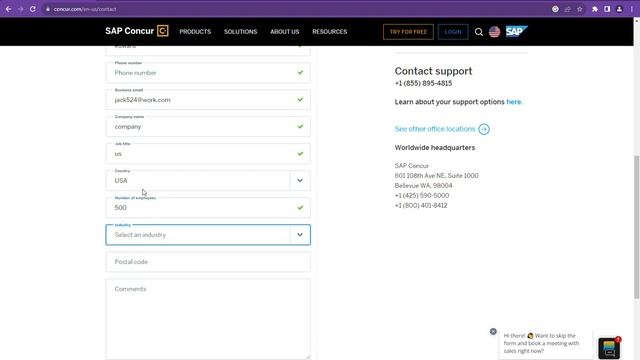Click the Postal code field
Viewport: 640px width, 360px height.
click(x=208, y=262)
